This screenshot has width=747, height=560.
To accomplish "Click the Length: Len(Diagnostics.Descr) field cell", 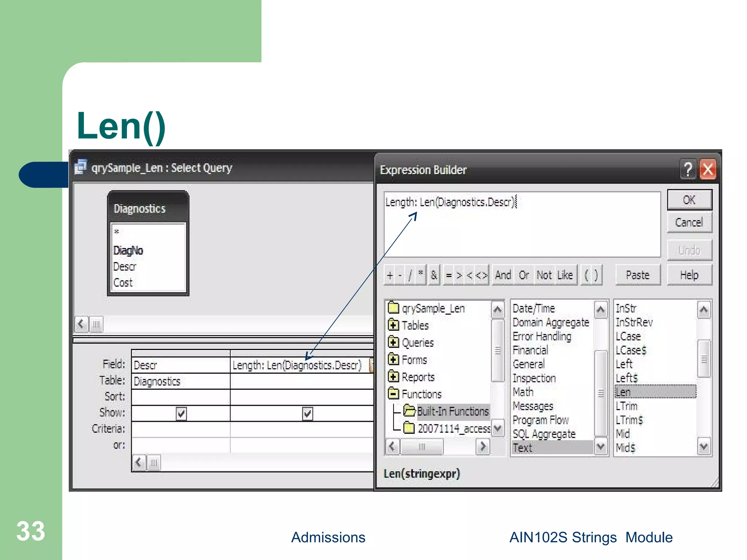I will [301, 365].
